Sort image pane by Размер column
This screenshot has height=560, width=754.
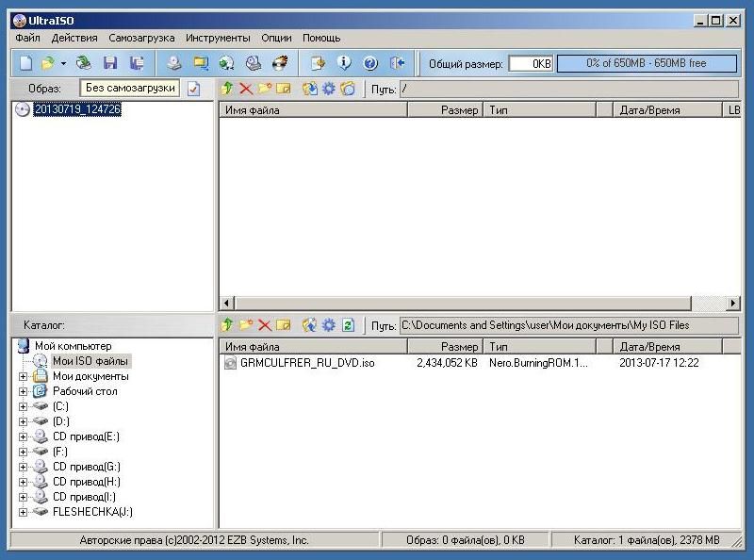[445, 110]
